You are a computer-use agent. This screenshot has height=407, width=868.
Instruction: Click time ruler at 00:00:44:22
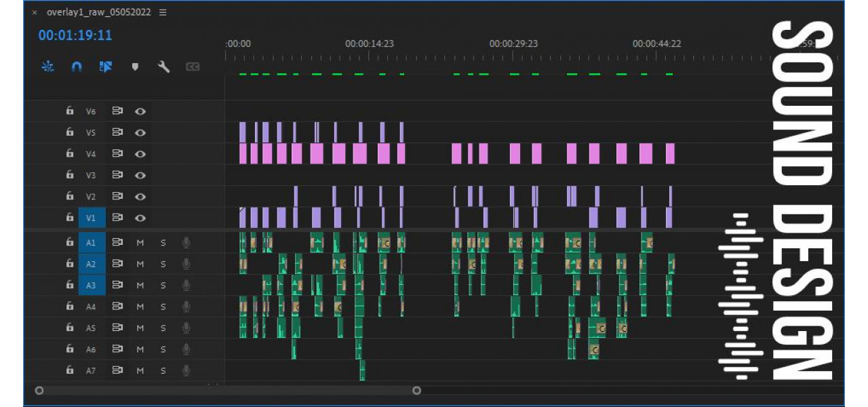coord(657,43)
